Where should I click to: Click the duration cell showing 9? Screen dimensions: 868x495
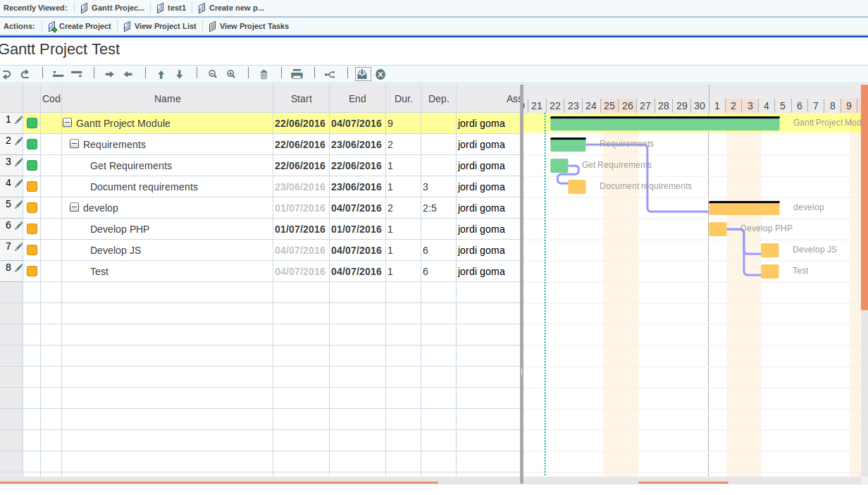pos(404,123)
